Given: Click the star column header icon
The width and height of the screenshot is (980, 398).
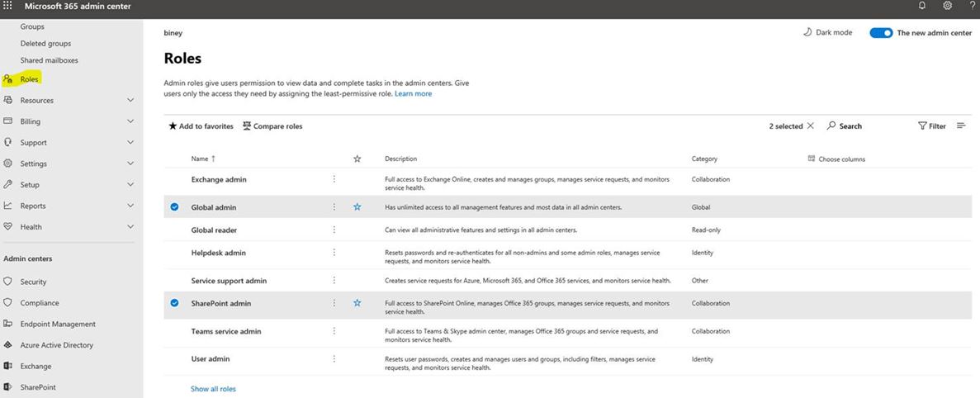Looking at the screenshot, I should coord(357,159).
